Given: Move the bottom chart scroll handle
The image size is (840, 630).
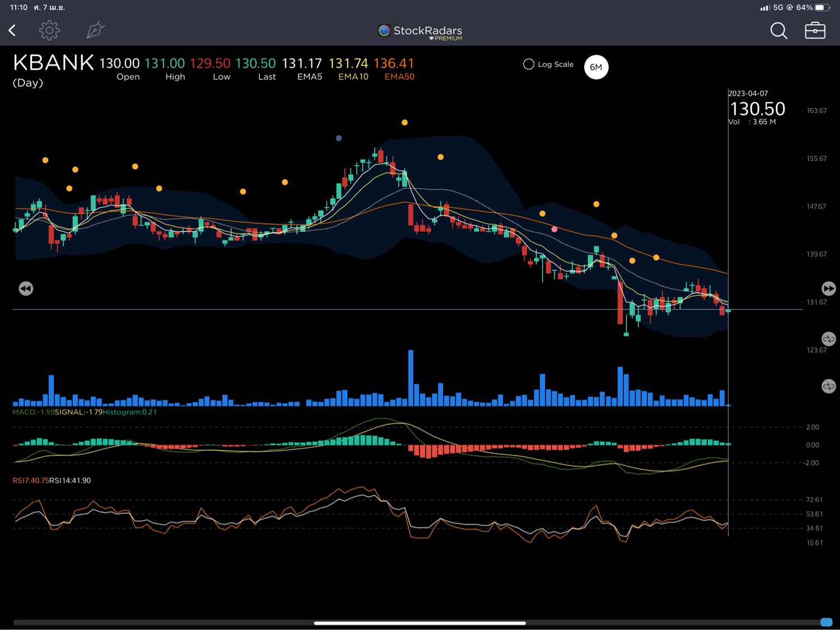Looking at the screenshot, I should point(826,622).
